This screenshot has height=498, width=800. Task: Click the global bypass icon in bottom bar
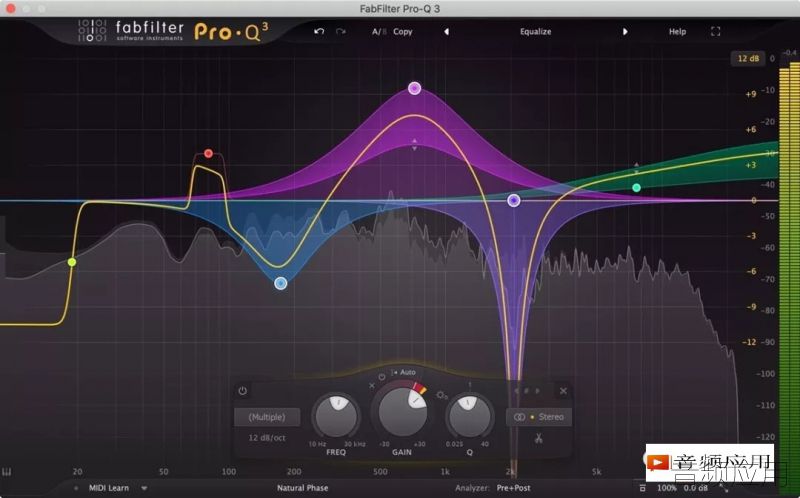[642, 488]
